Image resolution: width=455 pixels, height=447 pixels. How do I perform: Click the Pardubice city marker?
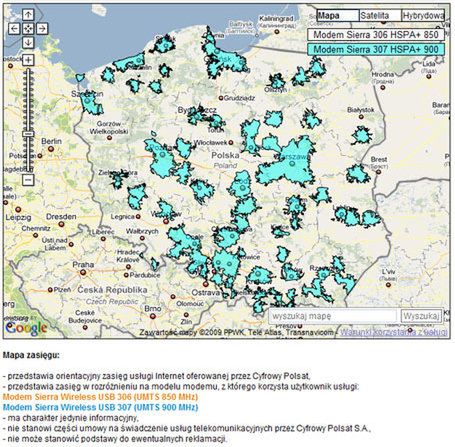126,275
